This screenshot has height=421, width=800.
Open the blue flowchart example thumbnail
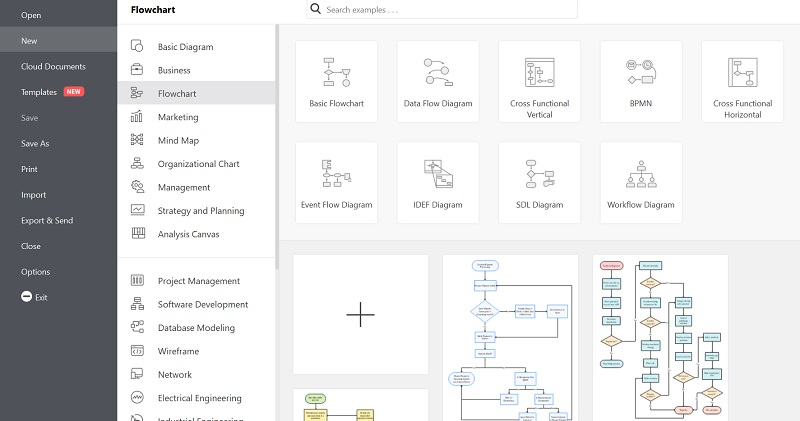coord(510,338)
